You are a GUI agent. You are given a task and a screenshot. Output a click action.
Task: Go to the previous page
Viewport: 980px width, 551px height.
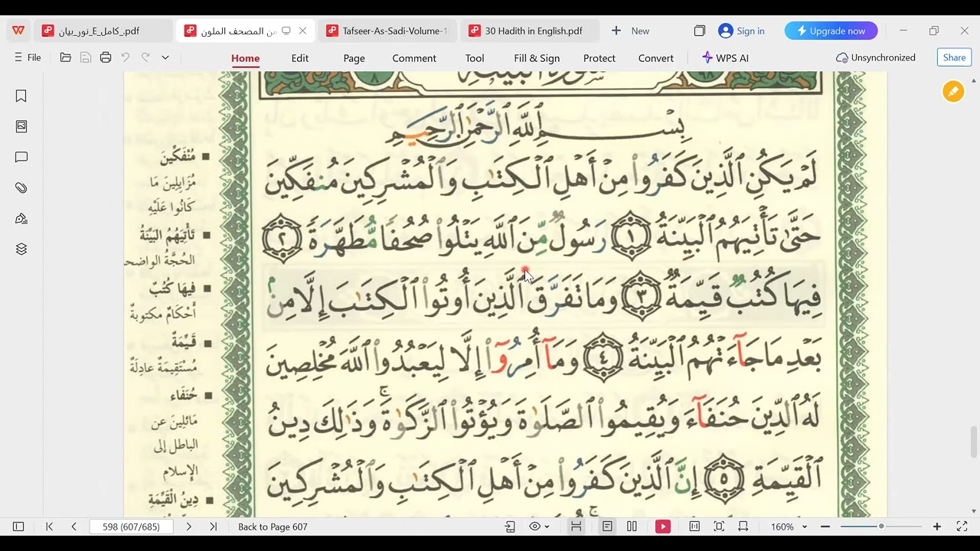click(x=73, y=527)
